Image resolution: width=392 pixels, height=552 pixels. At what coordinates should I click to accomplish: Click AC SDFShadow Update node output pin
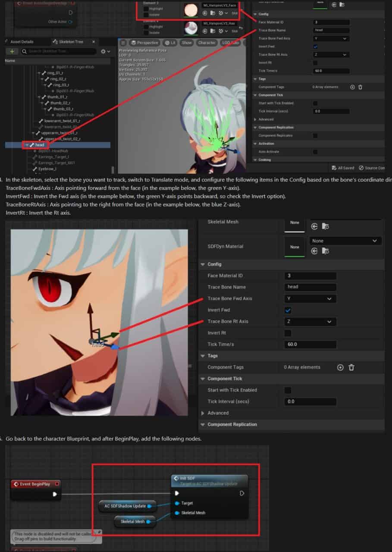tap(150, 506)
